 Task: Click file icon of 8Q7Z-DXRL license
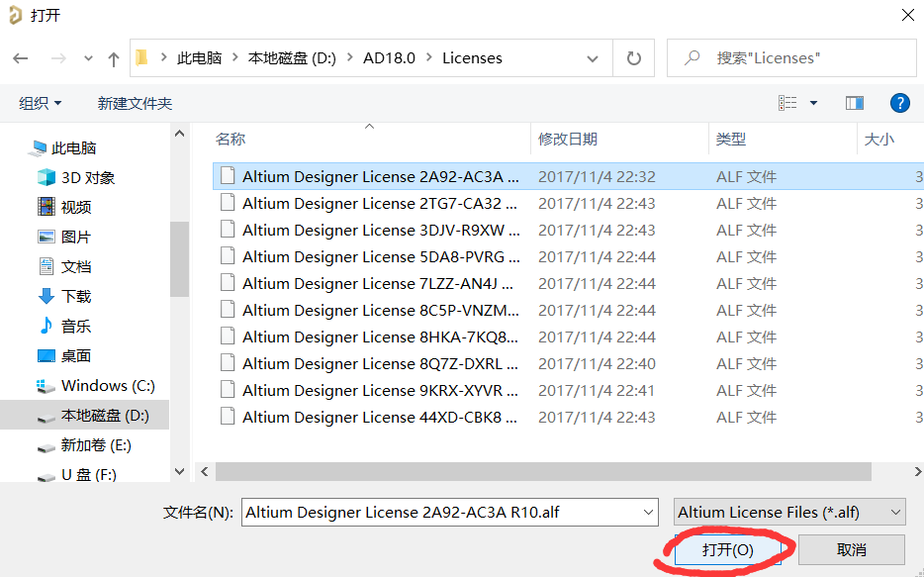click(x=228, y=363)
